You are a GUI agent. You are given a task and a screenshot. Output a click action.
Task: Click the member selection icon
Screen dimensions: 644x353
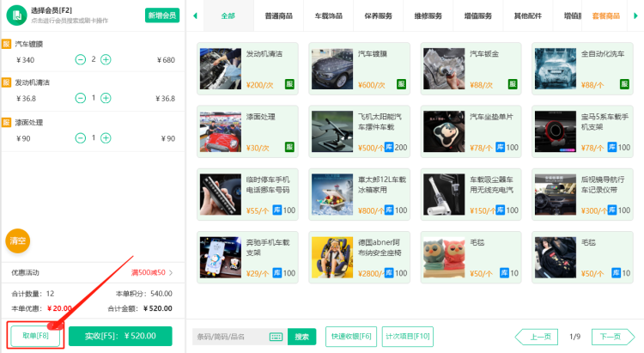click(17, 15)
